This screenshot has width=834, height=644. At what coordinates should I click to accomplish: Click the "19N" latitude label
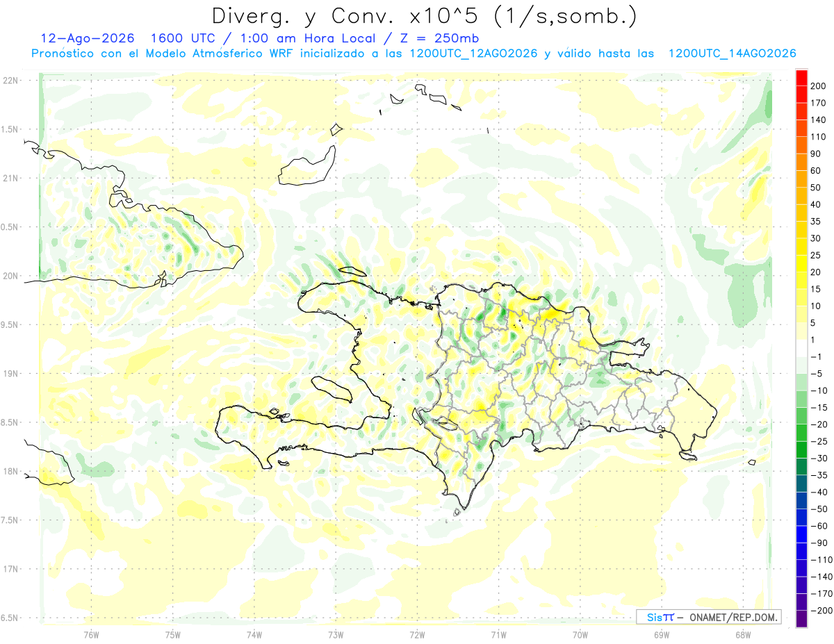click(10, 374)
